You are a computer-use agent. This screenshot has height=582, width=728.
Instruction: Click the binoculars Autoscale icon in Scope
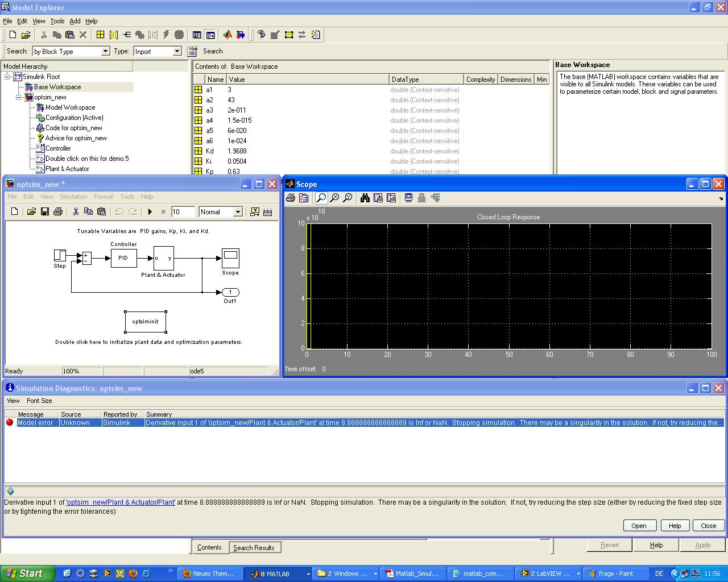[365, 198]
